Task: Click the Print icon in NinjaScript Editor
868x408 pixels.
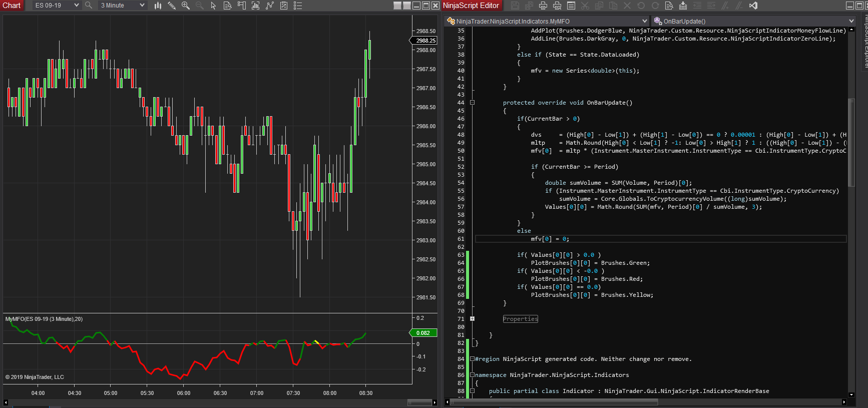Action: (x=543, y=6)
